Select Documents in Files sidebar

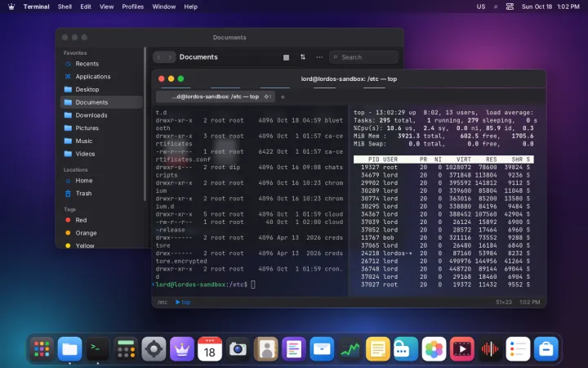[101, 102]
